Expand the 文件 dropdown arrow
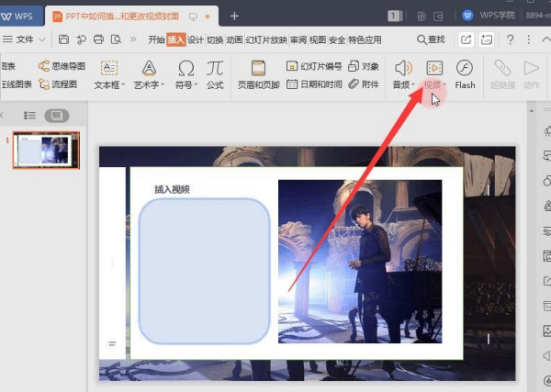The height and width of the screenshot is (392, 551). (x=42, y=39)
